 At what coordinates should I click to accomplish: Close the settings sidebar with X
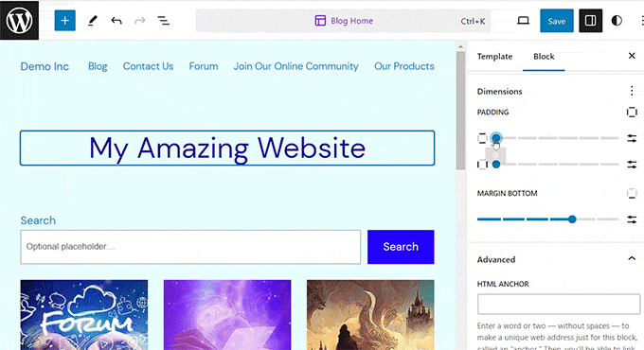632,56
